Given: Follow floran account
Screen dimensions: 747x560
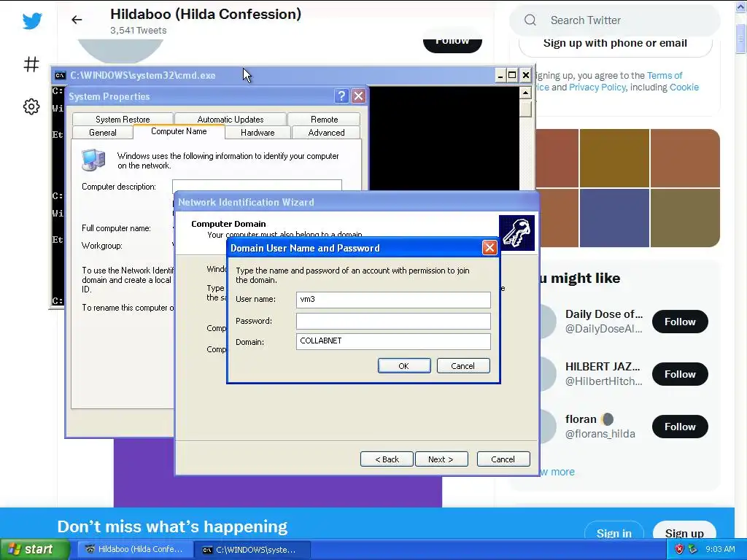Looking at the screenshot, I should [680, 426].
